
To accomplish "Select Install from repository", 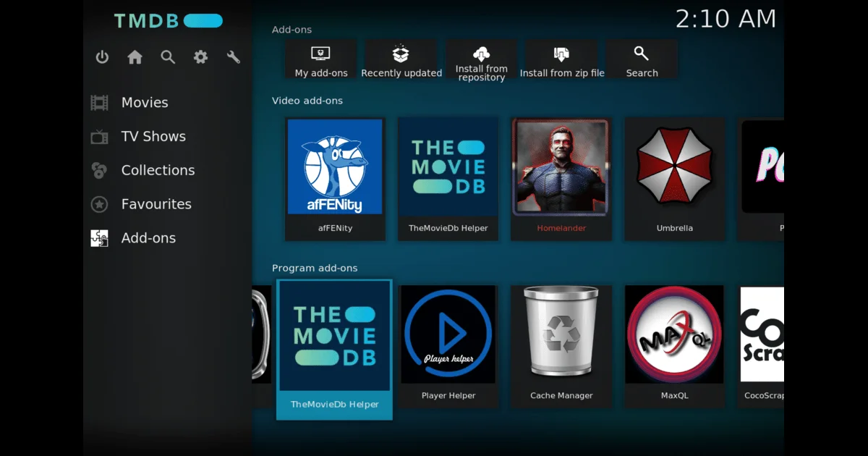I will [481, 59].
